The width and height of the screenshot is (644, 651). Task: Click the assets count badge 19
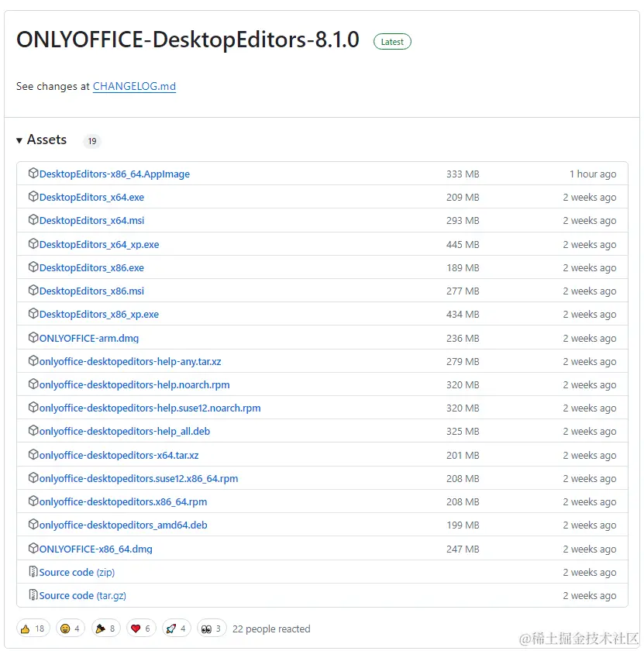point(92,141)
